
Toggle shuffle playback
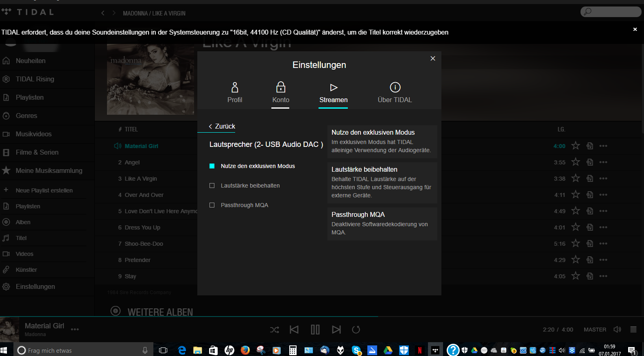coord(275,330)
